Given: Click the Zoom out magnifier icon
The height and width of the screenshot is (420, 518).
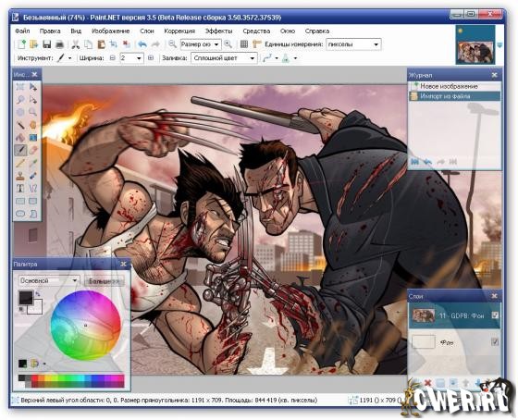Looking at the screenshot, I should pos(172,44).
